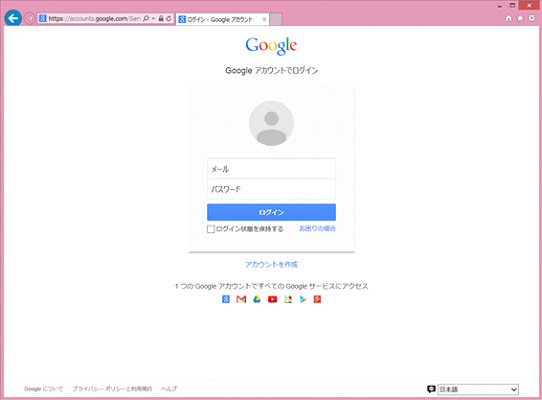Open the ヘルプ footer link

pos(169,389)
